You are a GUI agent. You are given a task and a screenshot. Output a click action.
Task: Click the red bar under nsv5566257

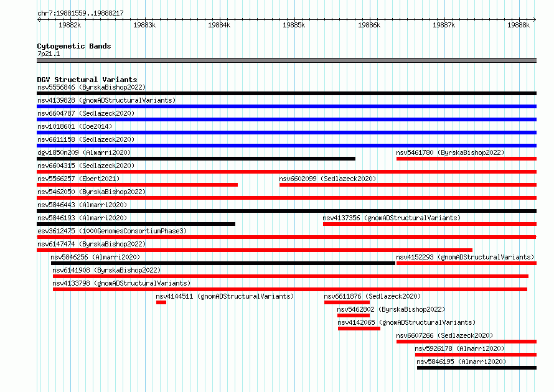click(x=137, y=185)
